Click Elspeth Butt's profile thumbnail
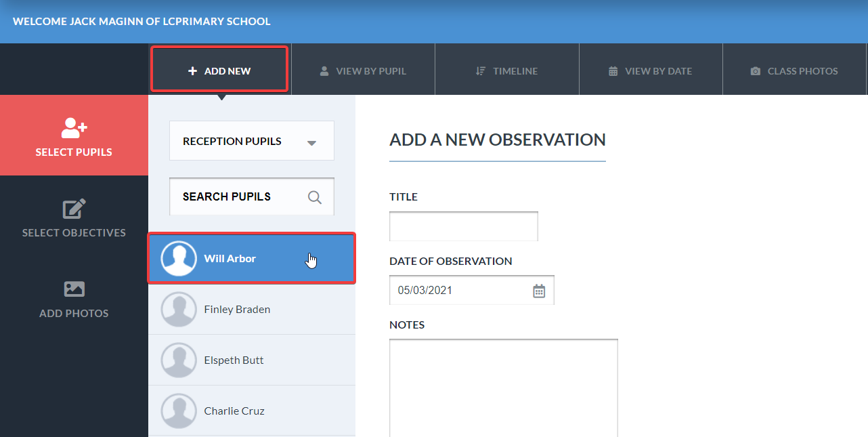This screenshot has width=868, height=437. [179, 360]
